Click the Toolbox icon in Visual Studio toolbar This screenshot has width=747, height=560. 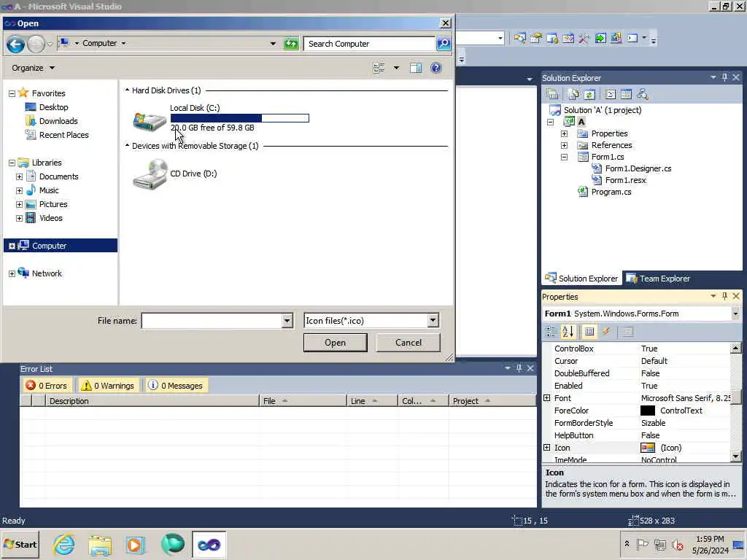584,38
